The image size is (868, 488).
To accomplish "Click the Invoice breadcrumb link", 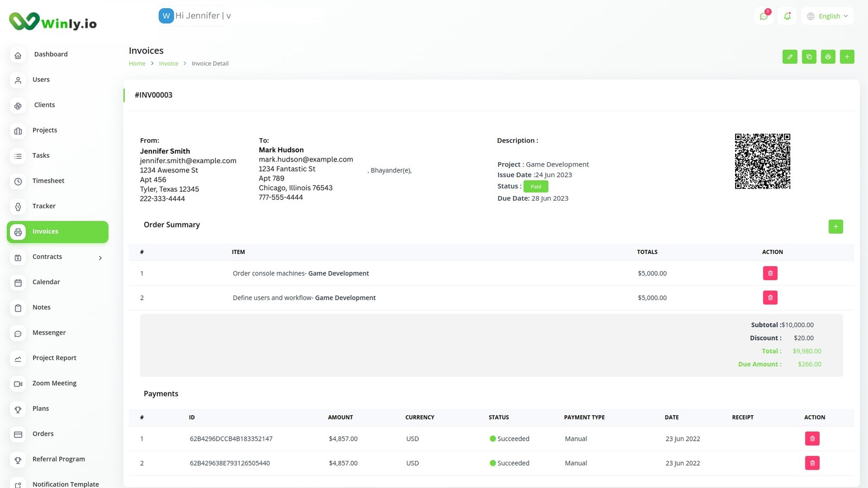I will point(168,63).
